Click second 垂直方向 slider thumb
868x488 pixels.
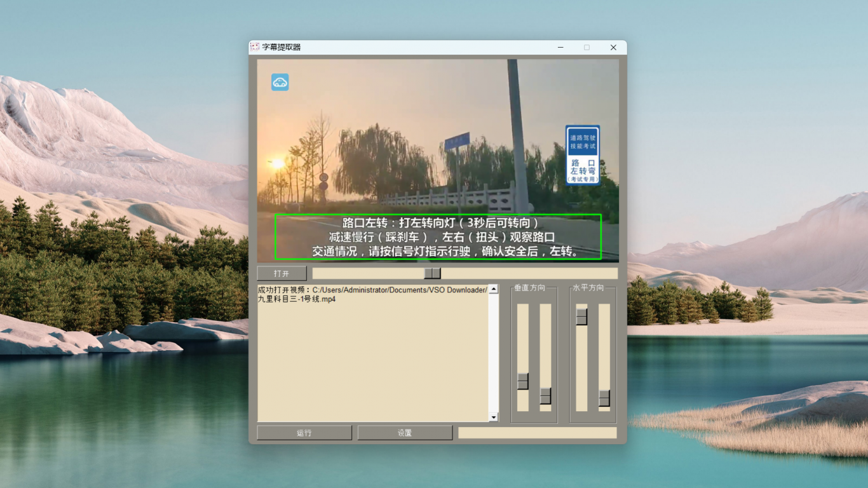[545, 396]
